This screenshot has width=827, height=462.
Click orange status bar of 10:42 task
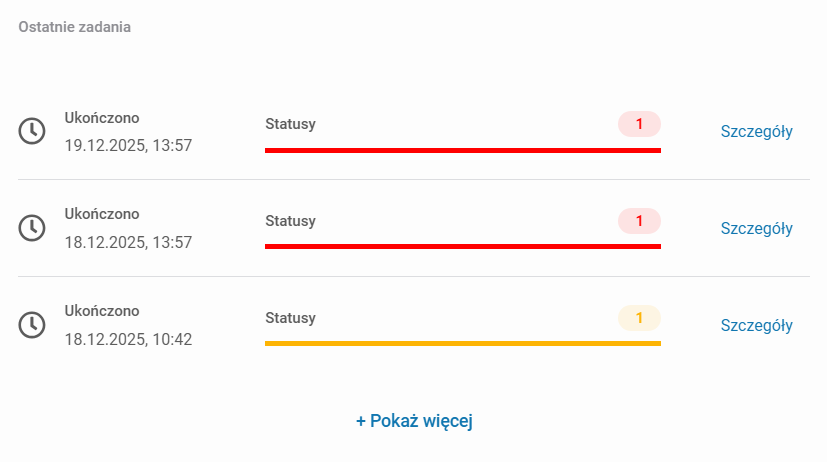coord(462,343)
